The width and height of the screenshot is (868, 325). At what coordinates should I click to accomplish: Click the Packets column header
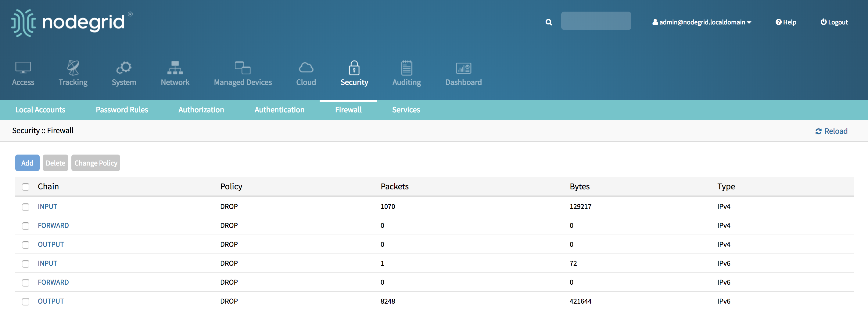point(395,186)
